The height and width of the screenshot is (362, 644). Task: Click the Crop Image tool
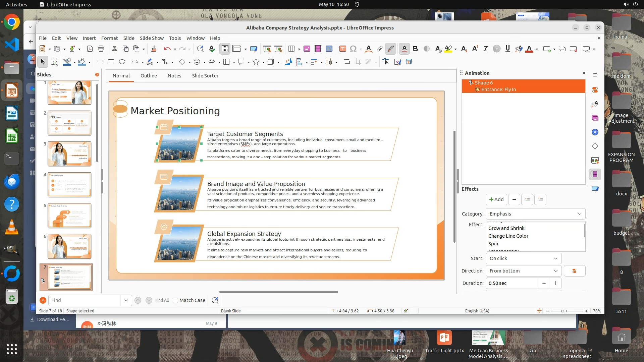[x=358, y=62]
